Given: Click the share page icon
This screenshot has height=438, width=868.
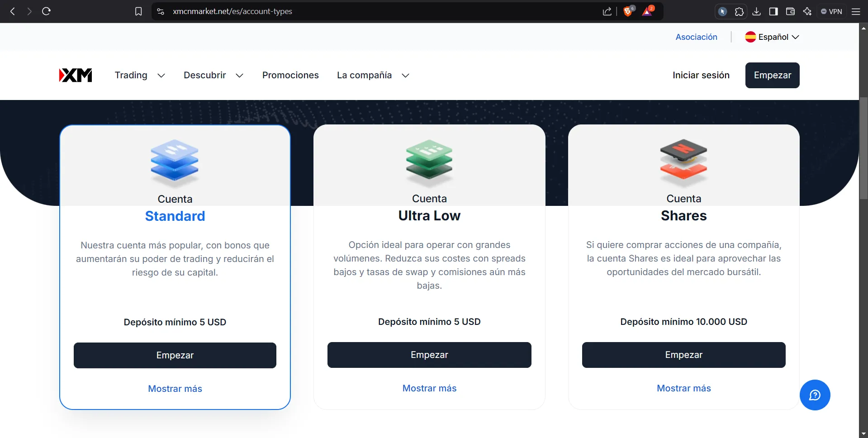Looking at the screenshot, I should [607, 11].
